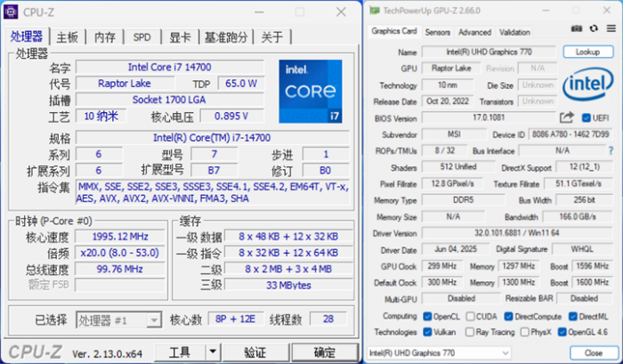Switch to the SPD tab
Viewport: 623px width, 364px height.
(142, 37)
